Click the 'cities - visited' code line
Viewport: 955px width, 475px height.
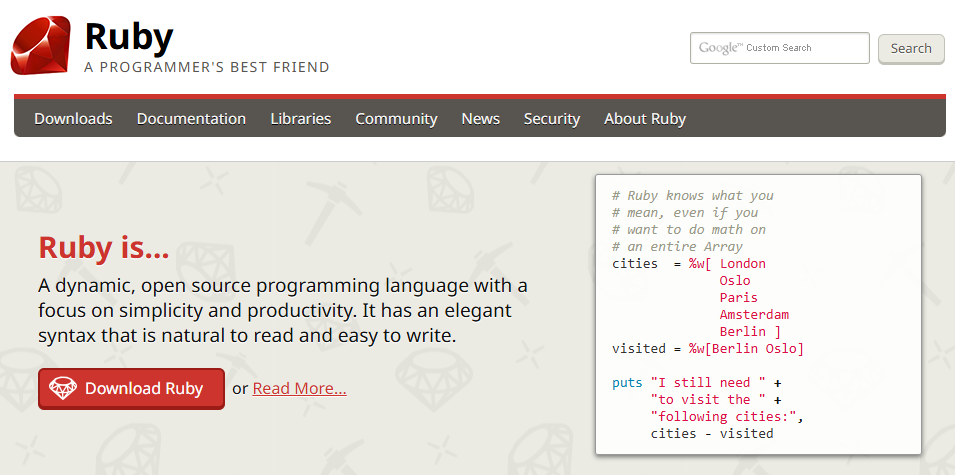tap(712, 434)
